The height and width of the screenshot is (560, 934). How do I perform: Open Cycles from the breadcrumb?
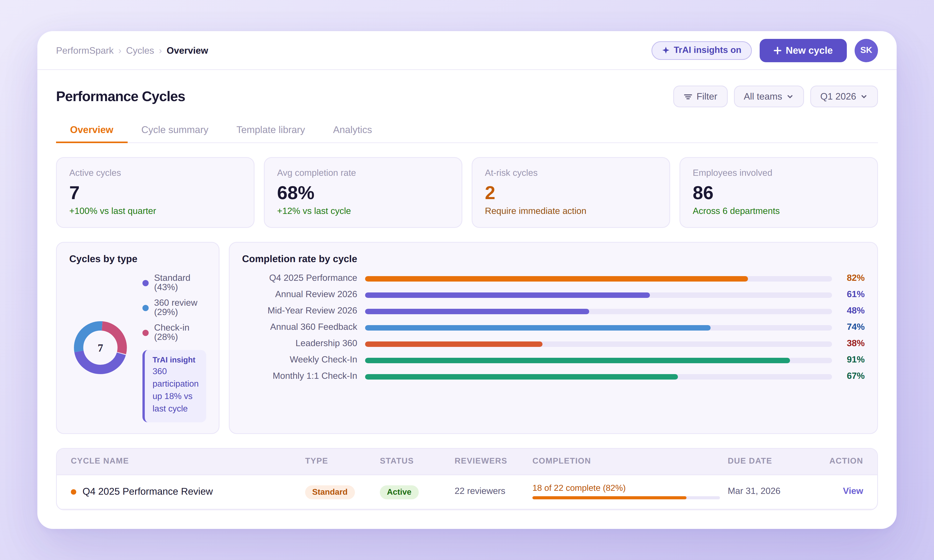140,50
